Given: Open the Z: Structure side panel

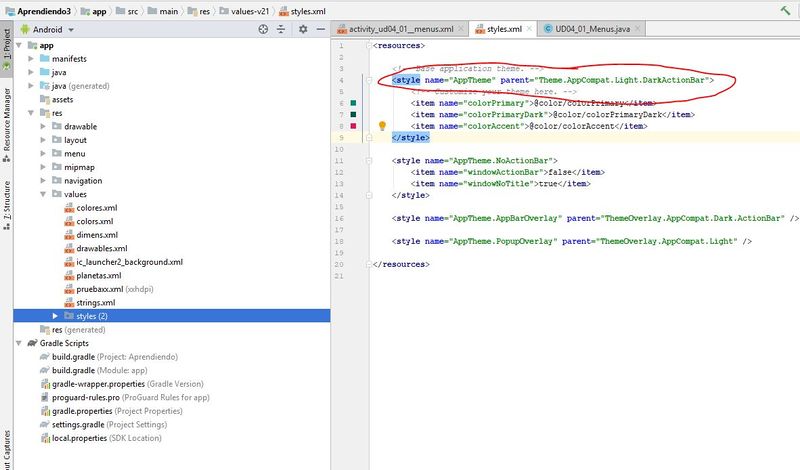Looking at the screenshot, I should 7,205.
